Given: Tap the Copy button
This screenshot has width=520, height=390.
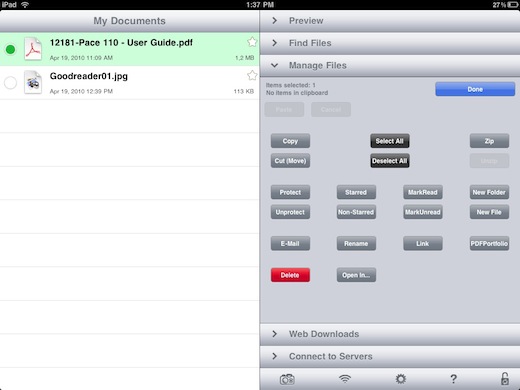Looking at the screenshot, I should pyautogui.click(x=290, y=141).
